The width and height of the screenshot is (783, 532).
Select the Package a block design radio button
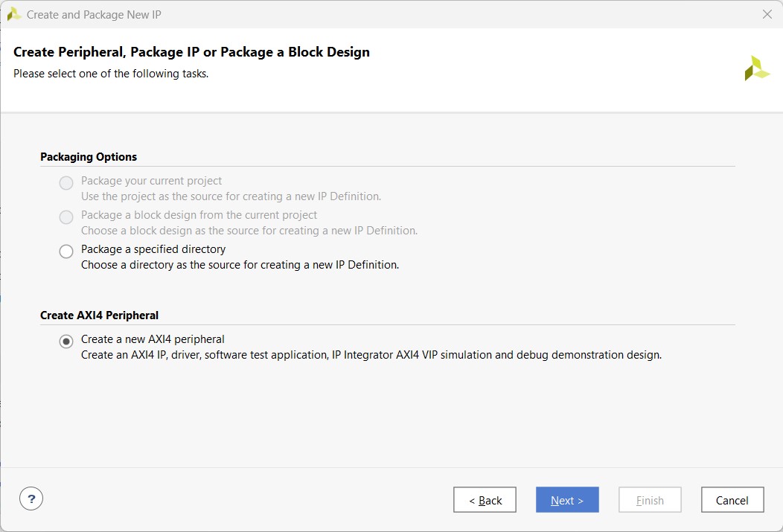pos(66,217)
